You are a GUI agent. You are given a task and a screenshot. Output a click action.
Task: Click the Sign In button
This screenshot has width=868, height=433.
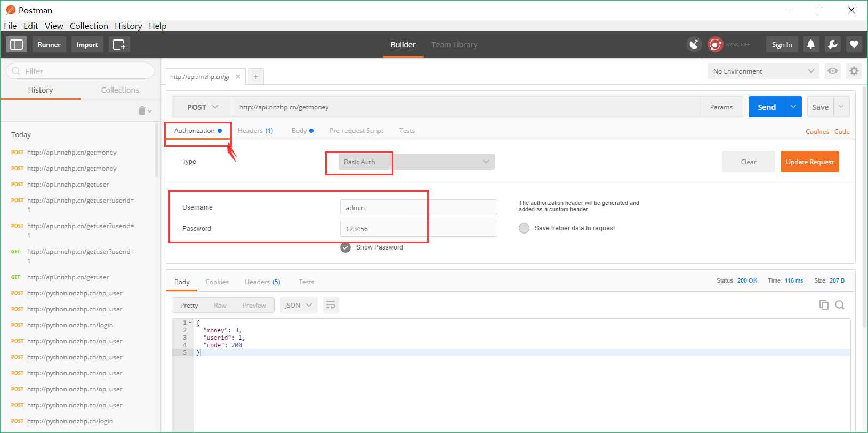coord(782,44)
